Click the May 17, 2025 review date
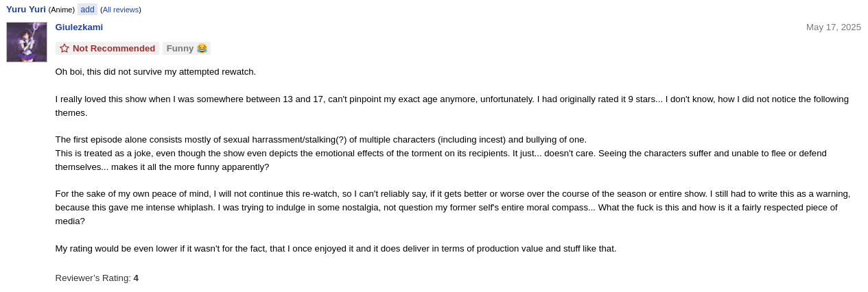 pyautogui.click(x=833, y=27)
